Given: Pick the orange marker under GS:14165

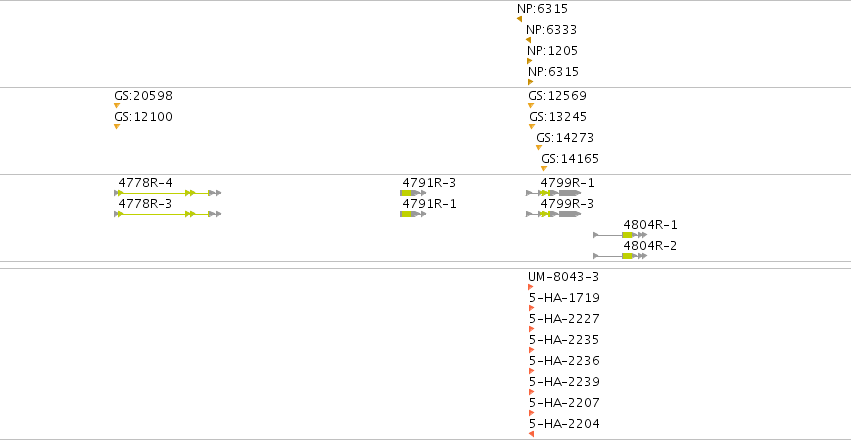Looking at the screenshot, I should click(544, 169).
